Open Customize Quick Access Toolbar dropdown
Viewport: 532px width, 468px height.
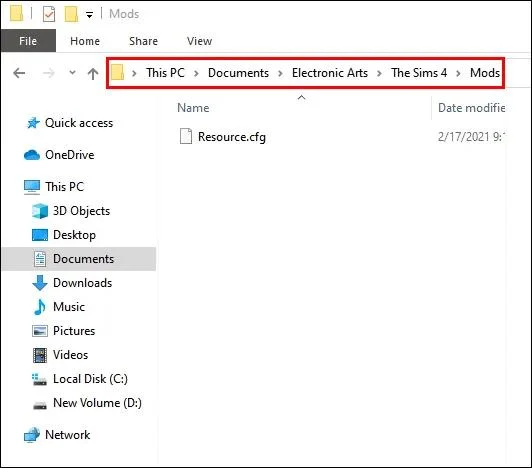(x=89, y=15)
